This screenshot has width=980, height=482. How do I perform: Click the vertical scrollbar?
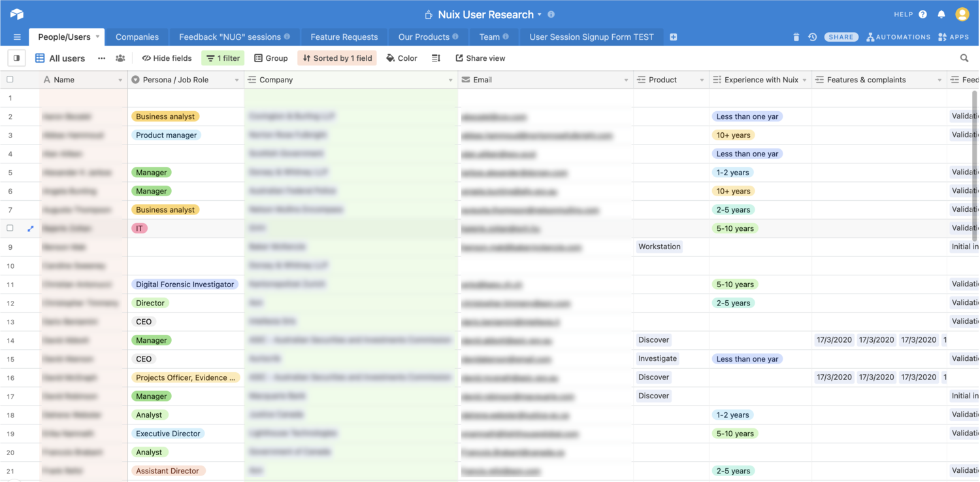click(975, 165)
